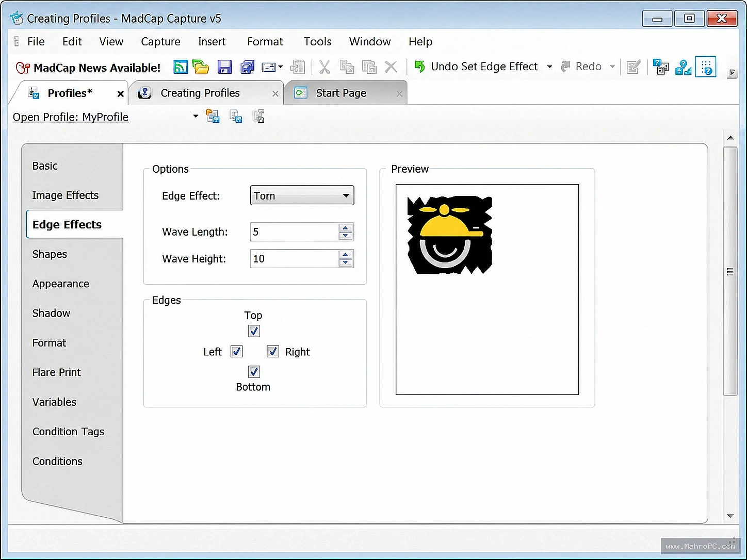
Task: Open the View menu
Action: pos(111,42)
